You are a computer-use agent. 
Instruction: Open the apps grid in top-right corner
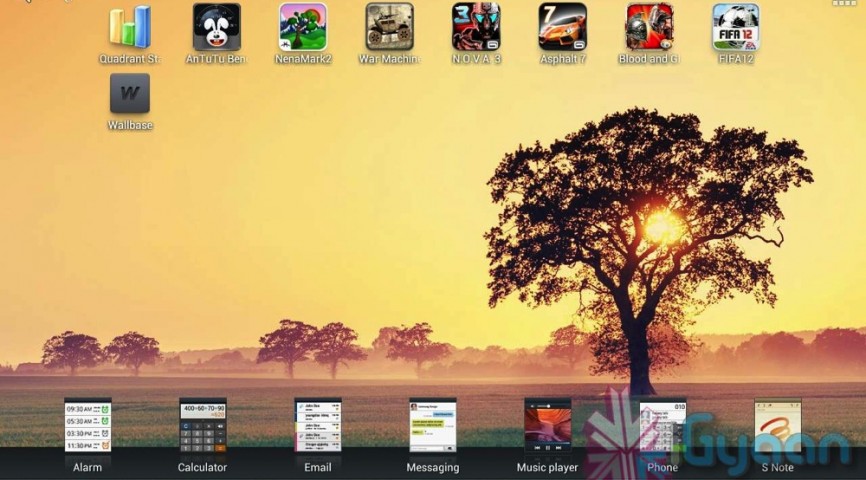point(845,4)
